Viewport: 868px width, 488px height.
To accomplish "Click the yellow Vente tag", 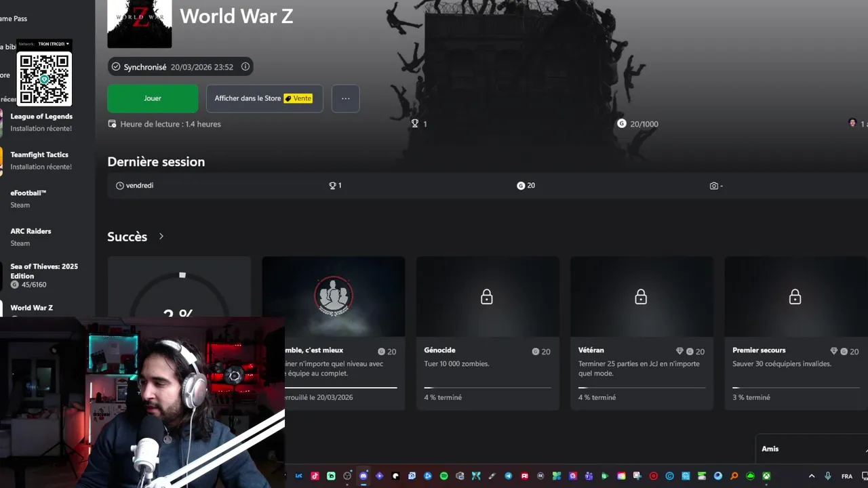I will coord(298,98).
